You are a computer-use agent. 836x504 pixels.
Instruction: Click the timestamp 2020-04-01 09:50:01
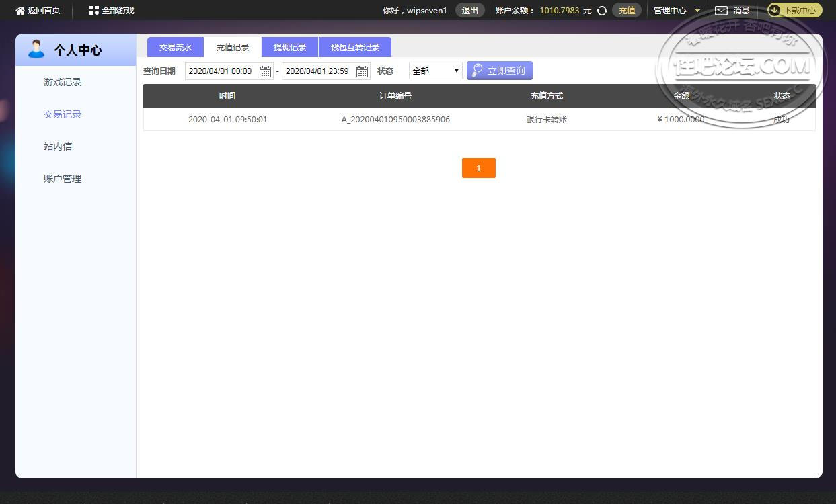click(228, 120)
